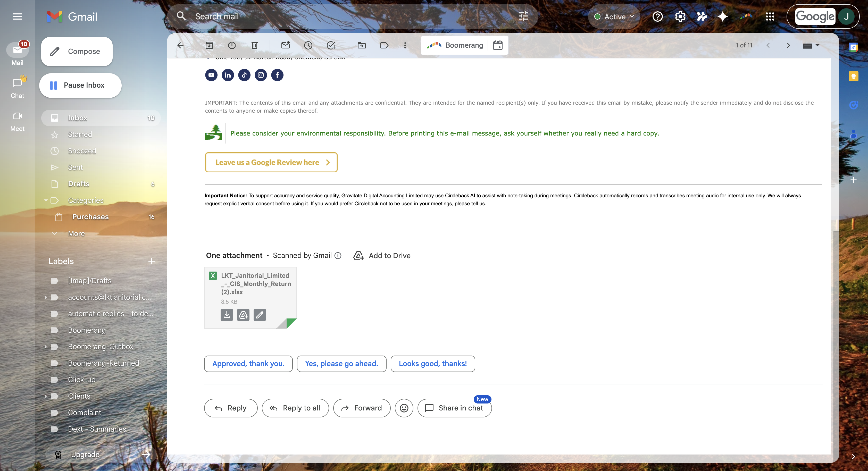
Task: Click the Reply to all button
Action: point(295,408)
